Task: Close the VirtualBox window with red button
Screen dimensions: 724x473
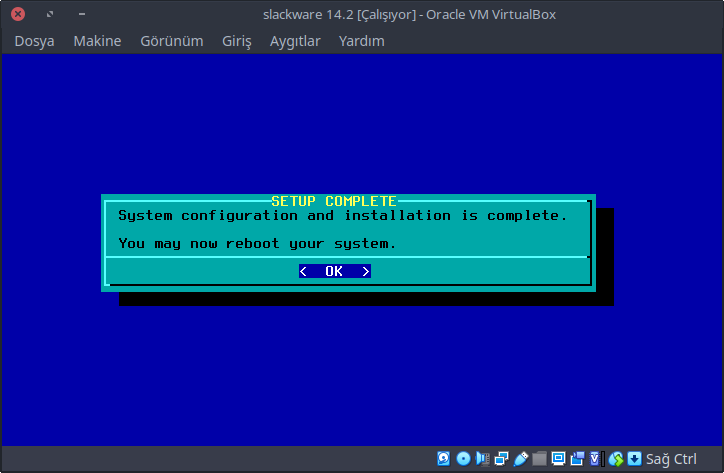Action: point(18,14)
